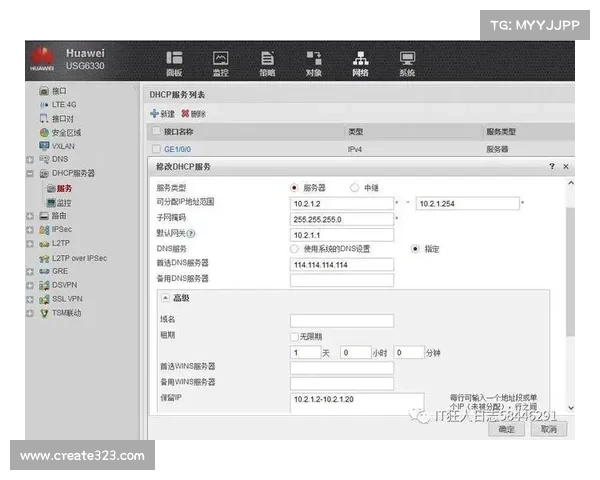Viewport: 600px width, 480px height.
Task: Expand the 路由 tree node
Action: 30,216
